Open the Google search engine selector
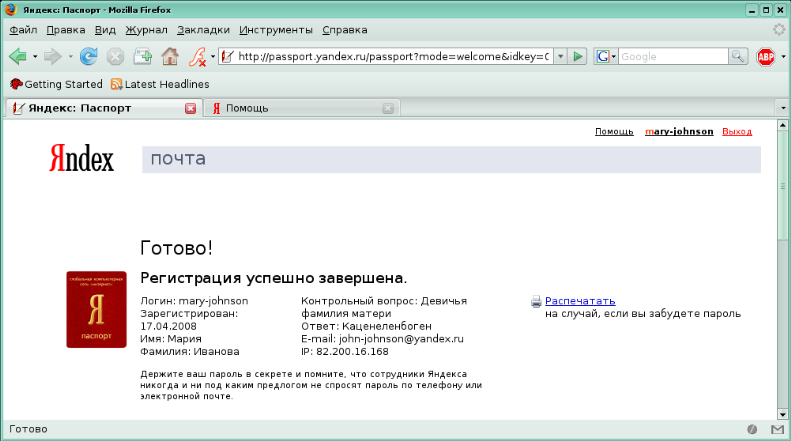 [x=605, y=57]
